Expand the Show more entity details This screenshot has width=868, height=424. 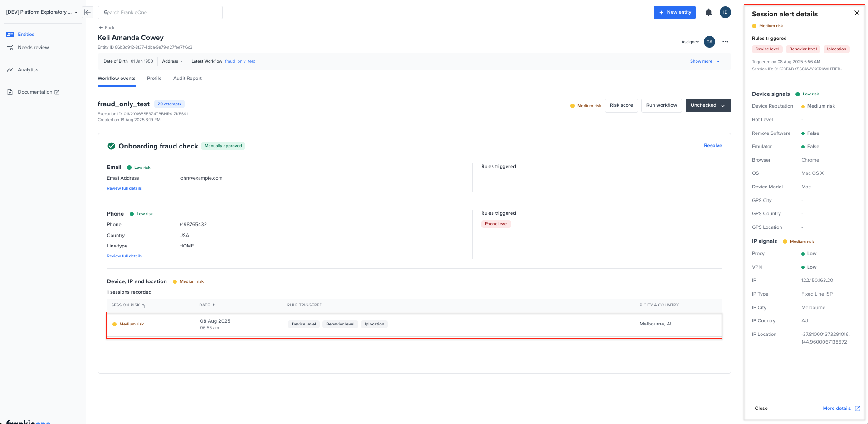coord(705,61)
